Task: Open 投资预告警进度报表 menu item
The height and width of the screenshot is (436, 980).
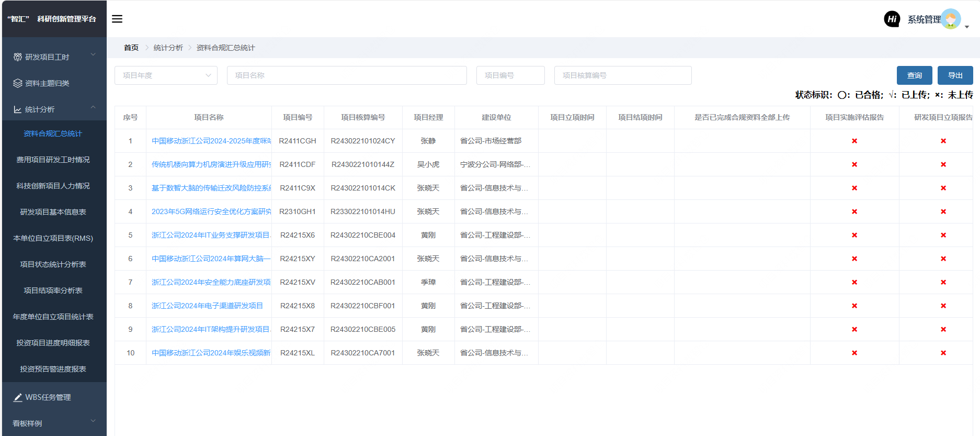Action: pyautogui.click(x=53, y=369)
